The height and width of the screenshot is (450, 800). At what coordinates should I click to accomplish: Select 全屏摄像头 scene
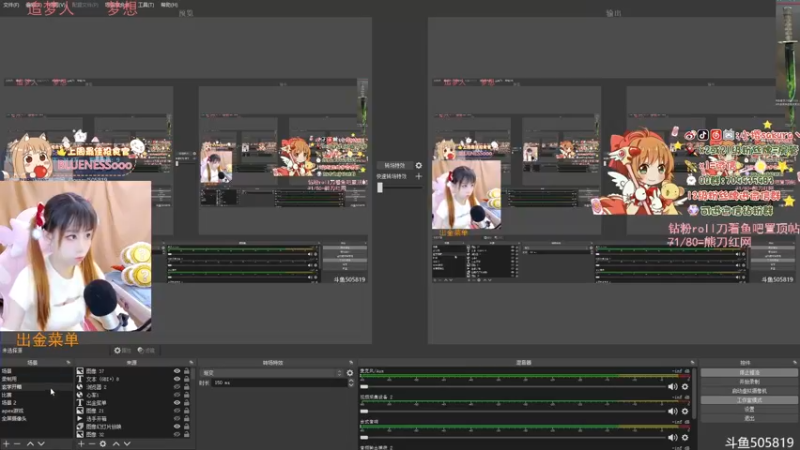click(36, 418)
